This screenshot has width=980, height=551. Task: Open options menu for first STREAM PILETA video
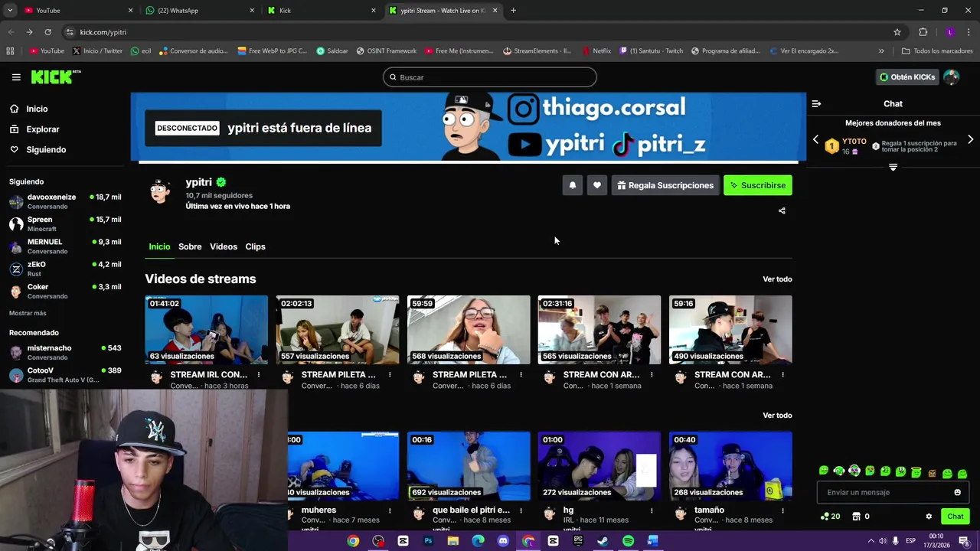coord(390,375)
